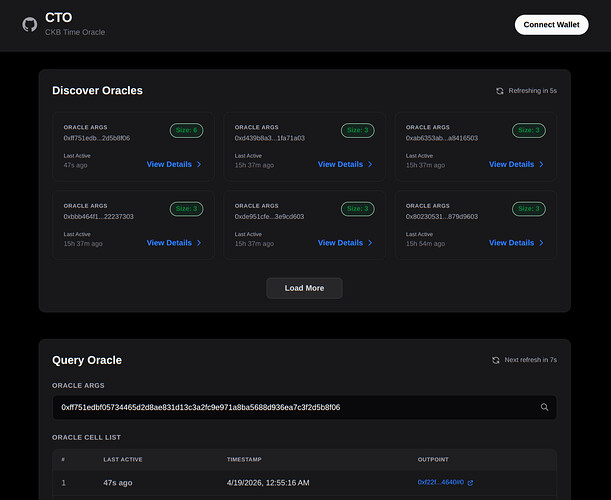
Task: Click the Discover Oracles refresh icon
Action: [500, 91]
